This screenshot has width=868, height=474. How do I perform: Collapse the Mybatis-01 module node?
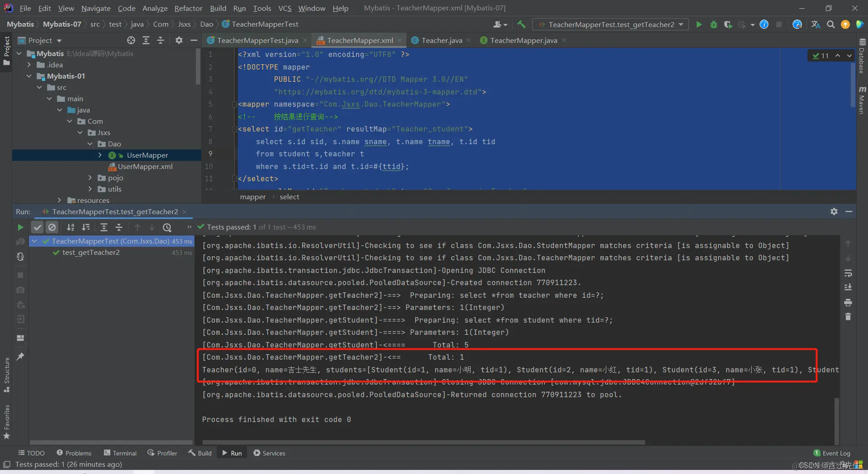[29, 76]
